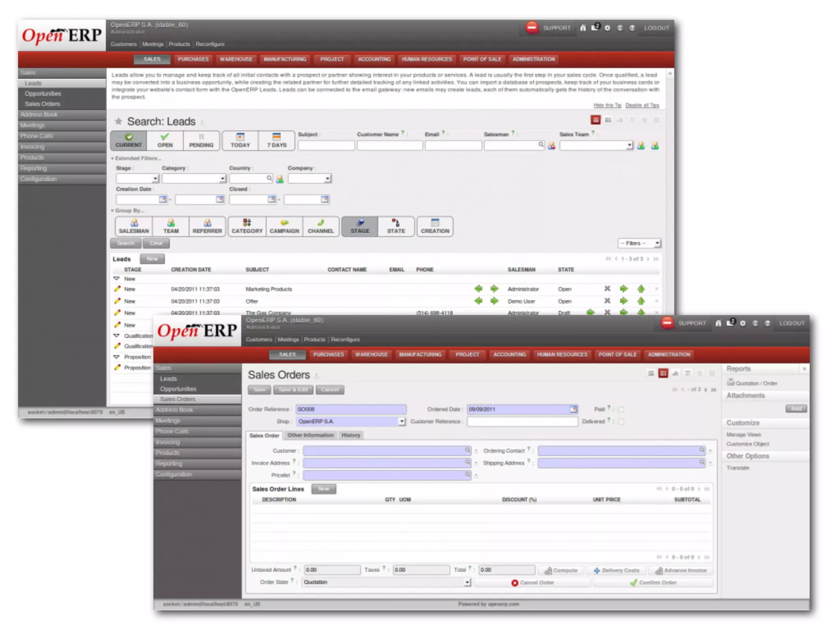This screenshot has height=630, width=840.
Task: Click New button beside Sales Order Lines
Action: pos(324,489)
